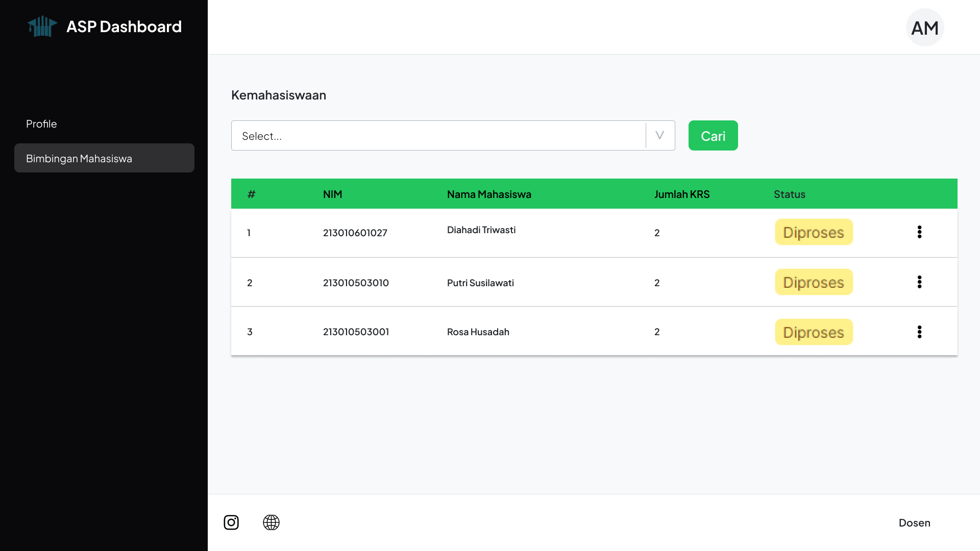Click Diproses badge for Putri Susilawati
The height and width of the screenshot is (551, 980).
coord(814,282)
